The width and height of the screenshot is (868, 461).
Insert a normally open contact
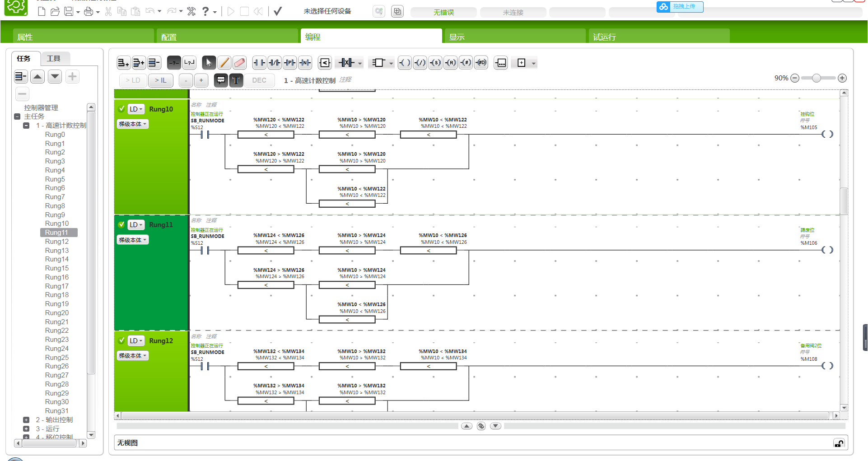pyautogui.click(x=259, y=63)
